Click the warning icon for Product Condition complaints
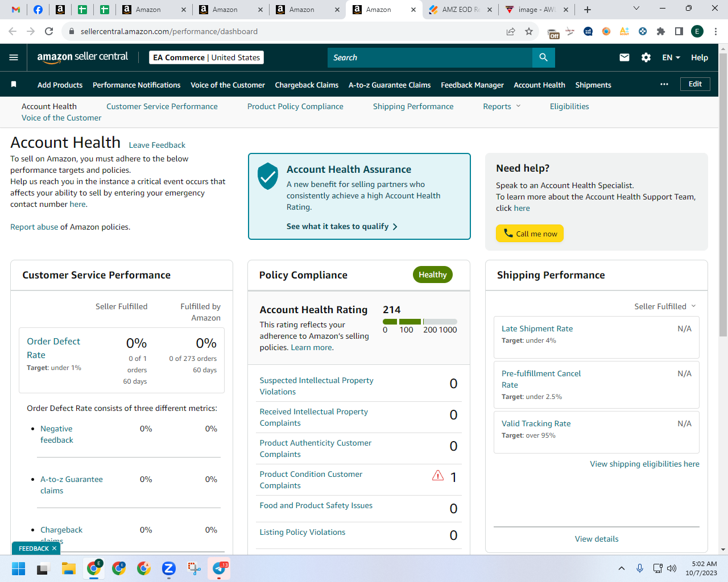728x582 pixels. 438,476
